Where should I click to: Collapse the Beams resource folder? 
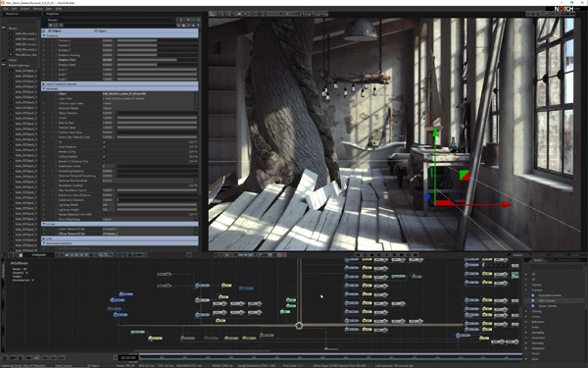[4, 28]
